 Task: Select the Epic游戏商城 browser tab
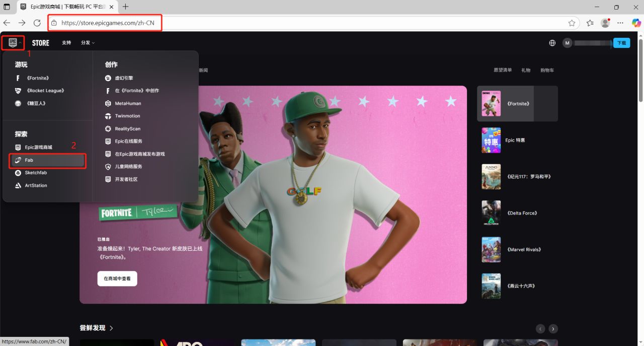pos(67,7)
